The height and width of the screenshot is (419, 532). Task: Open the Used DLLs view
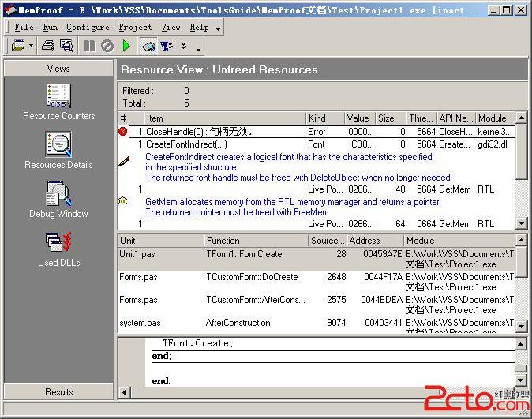[58, 249]
